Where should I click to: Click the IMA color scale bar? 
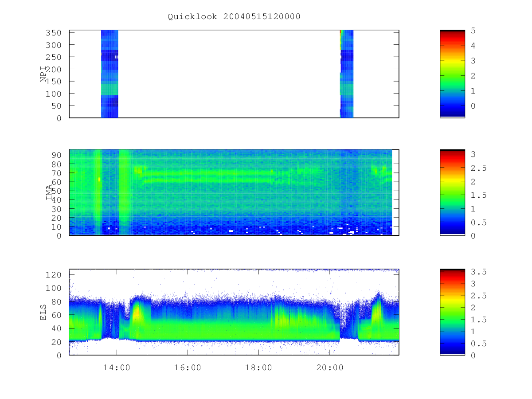(452, 192)
